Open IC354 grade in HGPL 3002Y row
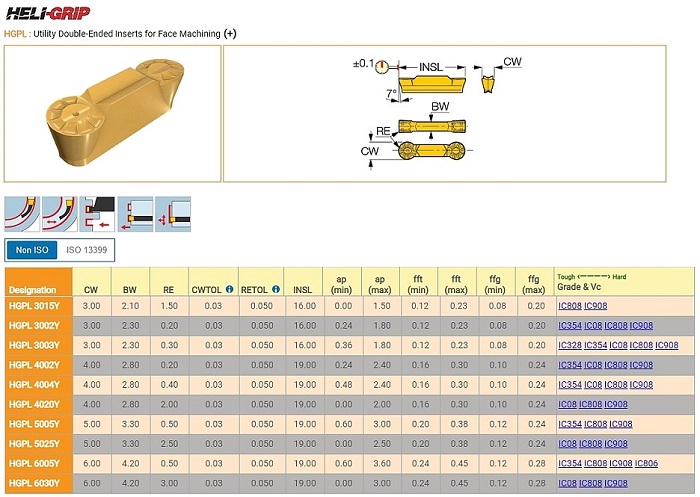 click(x=570, y=326)
